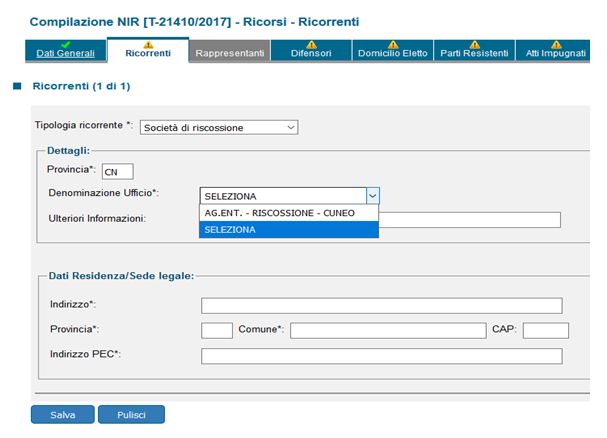The image size is (607, 438).
Task: Collapse the Denominazione Ufficio dropdown arrow
Action: pos(372,196)
